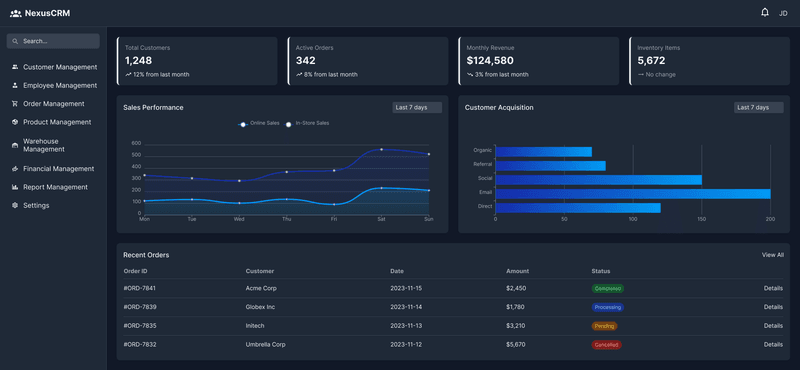Click the Social acquisition bar

tap(598, 180)
